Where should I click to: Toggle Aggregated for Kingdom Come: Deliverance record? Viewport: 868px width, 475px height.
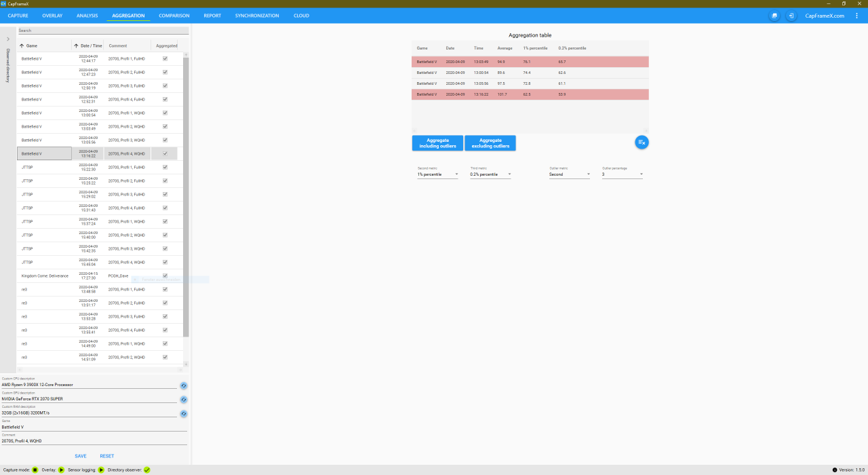click(165, 275)
